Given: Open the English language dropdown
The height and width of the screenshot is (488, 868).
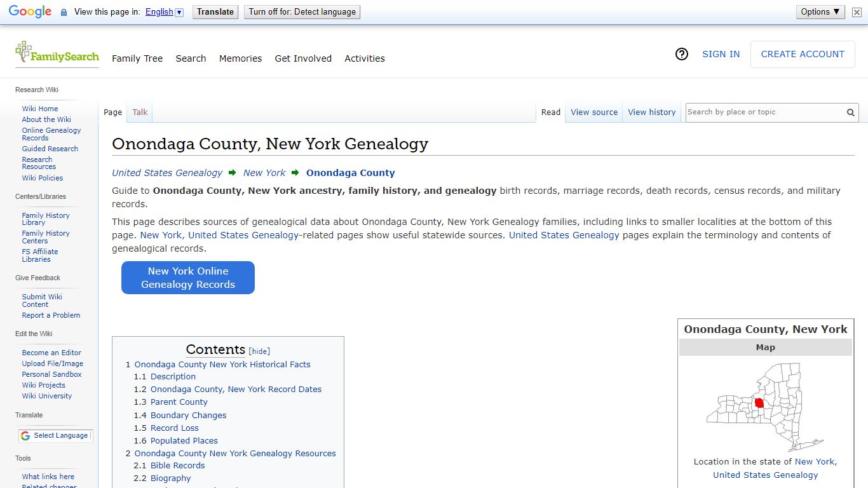Looking at the screenshot, I should (x=164, y=12).
